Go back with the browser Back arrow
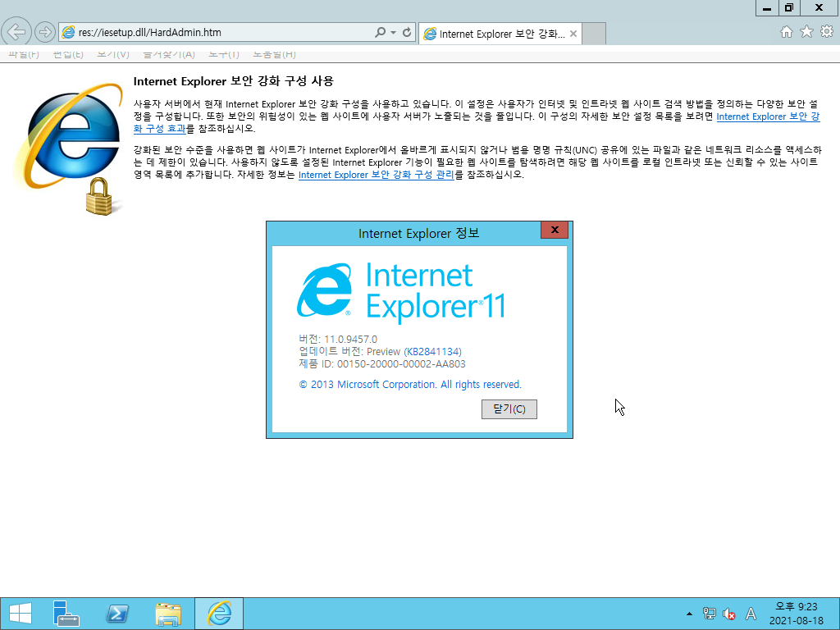 pos(16,32)
